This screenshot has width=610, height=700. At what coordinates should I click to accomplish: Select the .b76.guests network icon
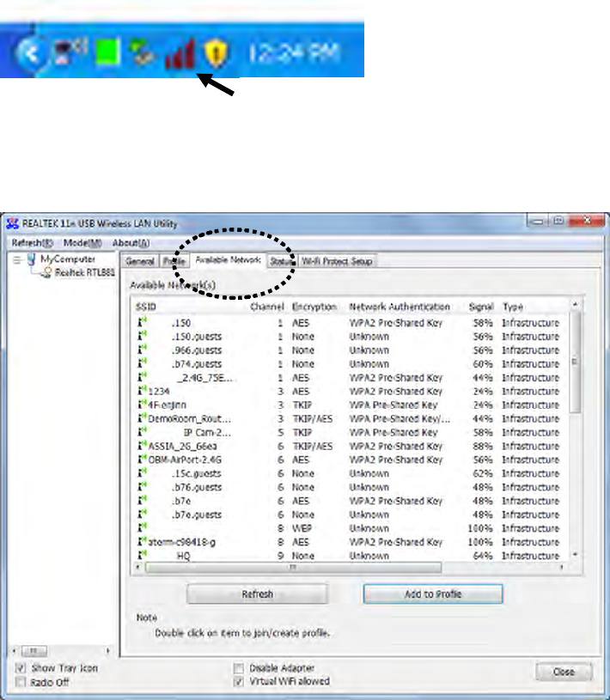tap(142, 487)
